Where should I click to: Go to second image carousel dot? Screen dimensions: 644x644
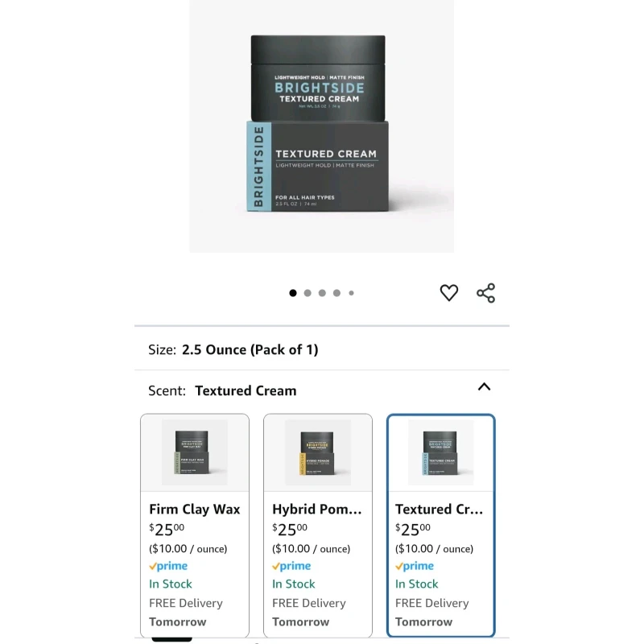tap(308, 293)
